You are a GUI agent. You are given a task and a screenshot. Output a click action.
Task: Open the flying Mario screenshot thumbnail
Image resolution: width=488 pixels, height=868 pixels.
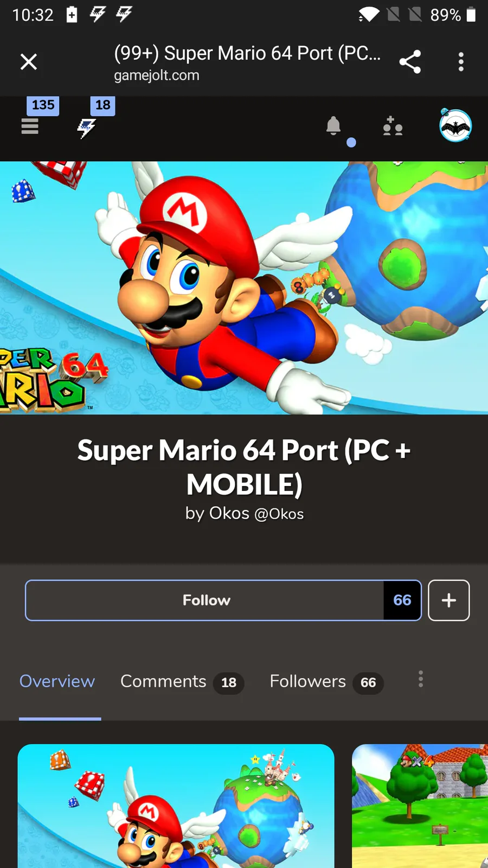[176, 806]
